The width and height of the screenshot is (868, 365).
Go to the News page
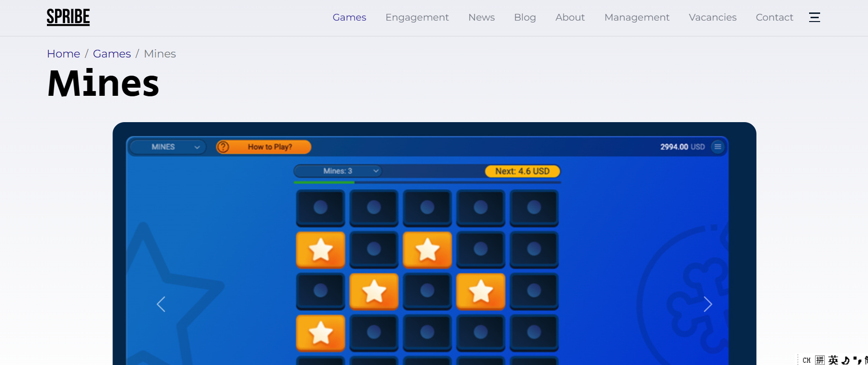point(482,17)
